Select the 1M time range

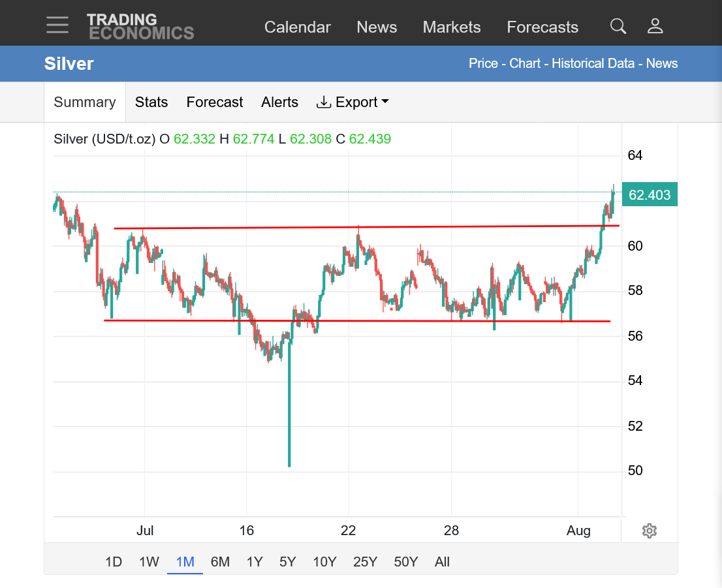point(185,562)
